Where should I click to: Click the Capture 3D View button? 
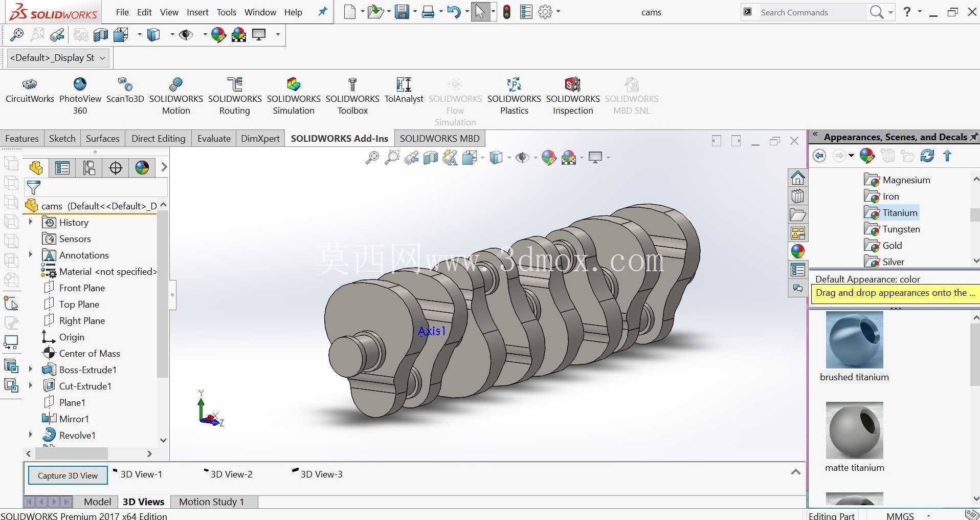tap(68, 475)
